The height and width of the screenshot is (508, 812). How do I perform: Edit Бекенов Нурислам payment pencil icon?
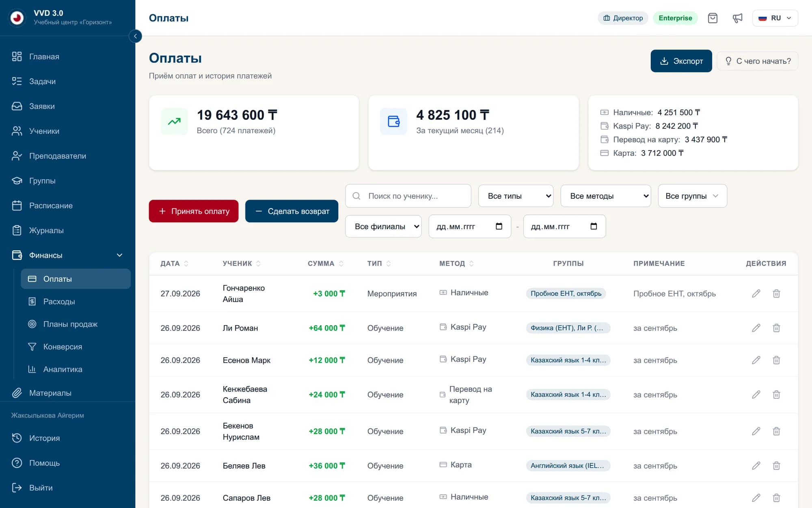click(x=756, y=431)
